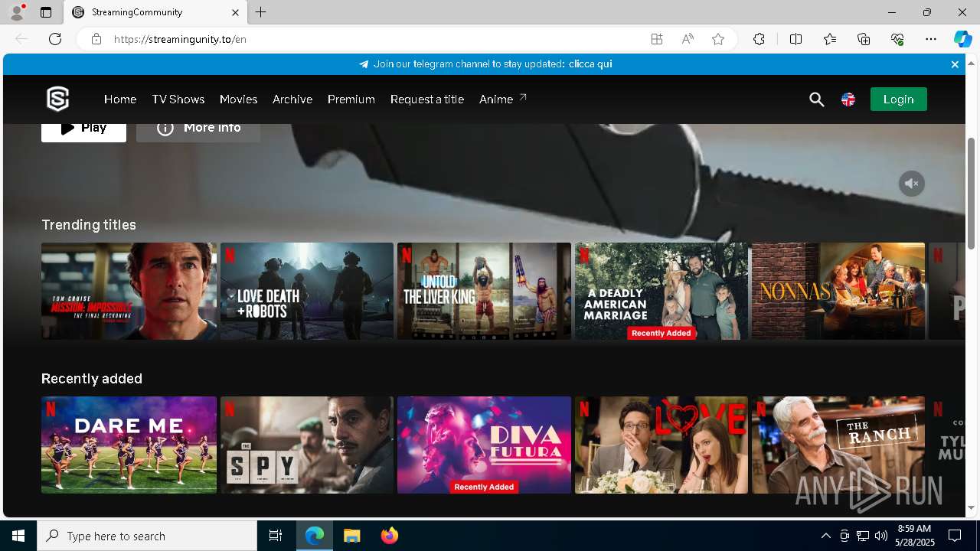980x551 pixels.
Task: Open Request a title page
Action: pyautogui.click(x=427, y=99)
